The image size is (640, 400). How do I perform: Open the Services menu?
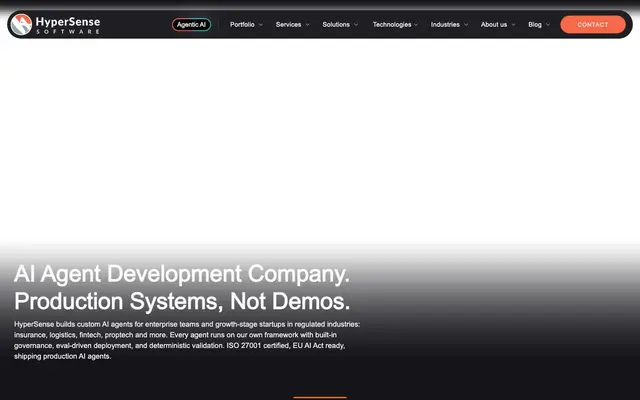click(x=288, y=24)
